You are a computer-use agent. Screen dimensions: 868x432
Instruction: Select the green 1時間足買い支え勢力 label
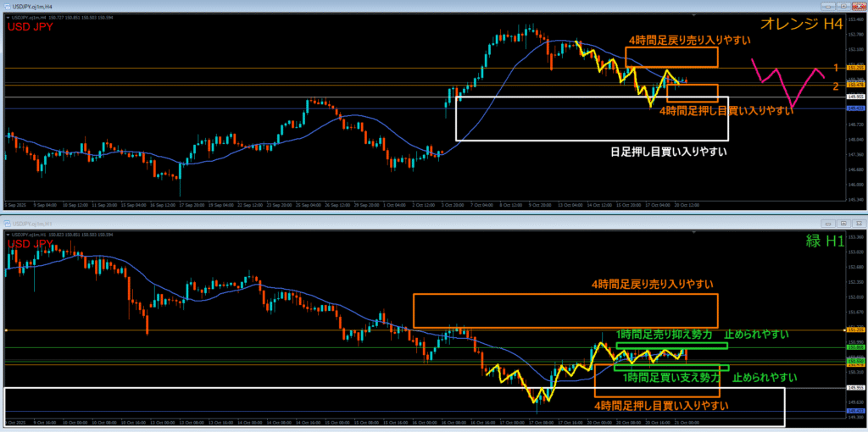(x=671, y=378)
